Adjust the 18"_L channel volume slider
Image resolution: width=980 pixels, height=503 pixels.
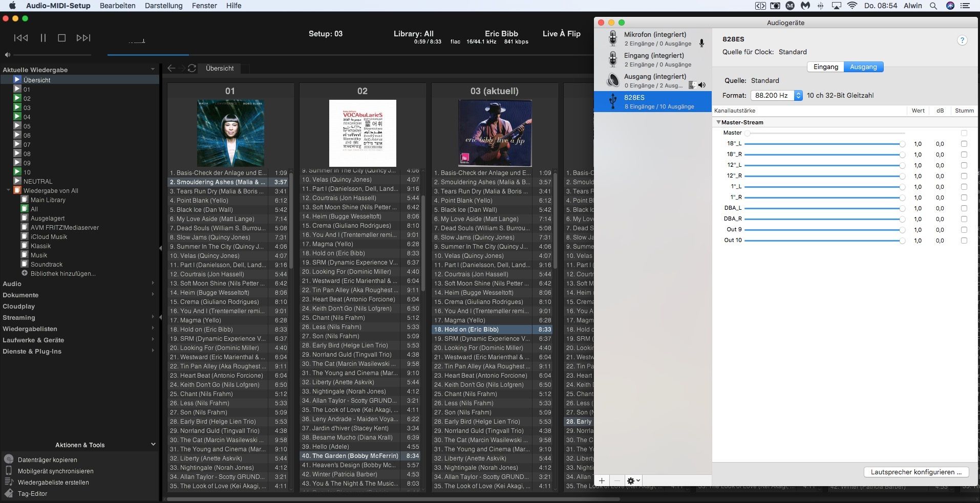click(824, 144)
